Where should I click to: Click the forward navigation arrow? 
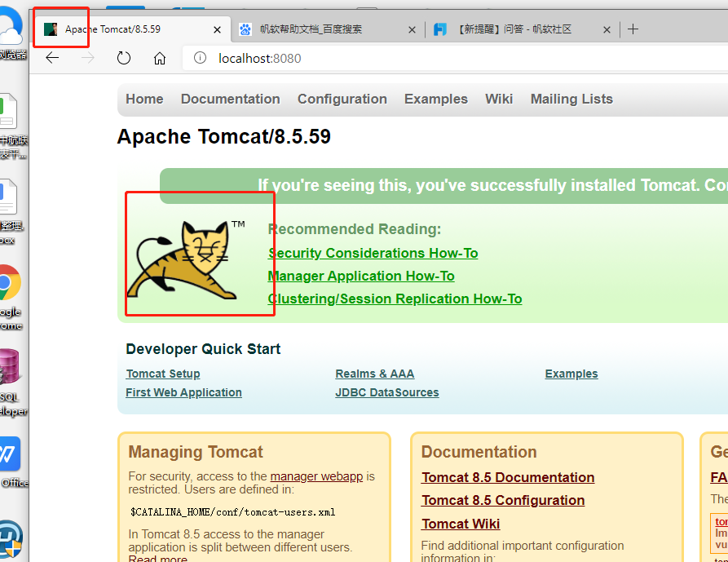(88, 58)
